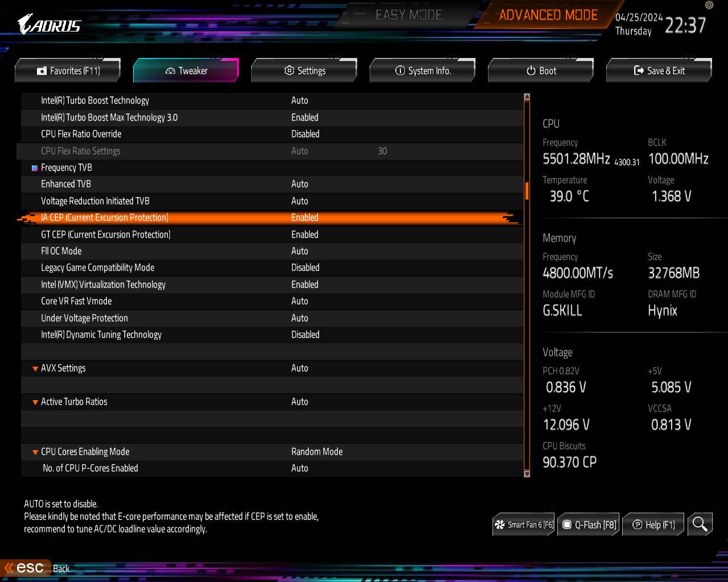
Task: Launch Q-Flash utility
Action: click(x=589, y=525)
